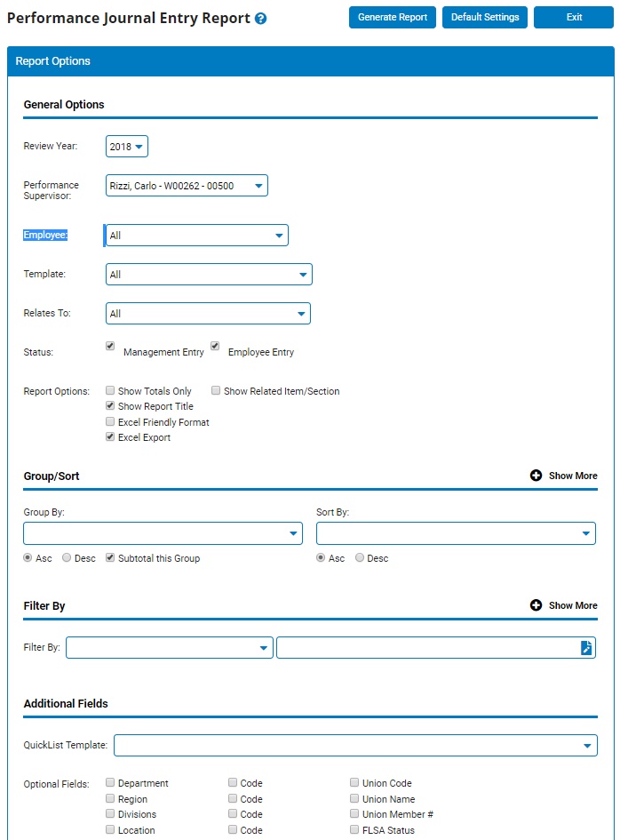Select Desc radio button under Sort By
The width and height of the screenshot is (620, 840).
pos(360,558)
